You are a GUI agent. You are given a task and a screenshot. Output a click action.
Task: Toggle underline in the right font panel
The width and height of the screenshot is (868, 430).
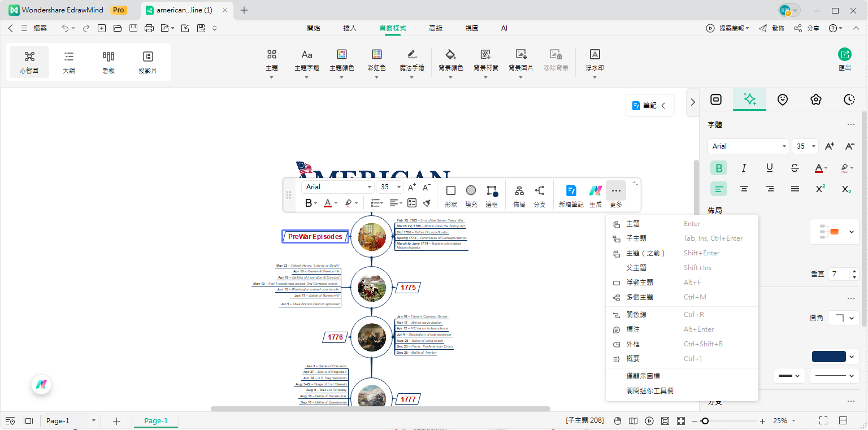coord(769,168)
